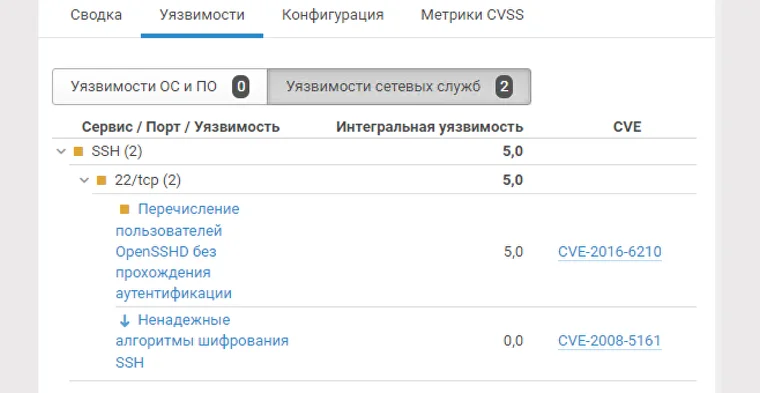Collapse the 22/tcp (2) port chevron

(84, 181)
